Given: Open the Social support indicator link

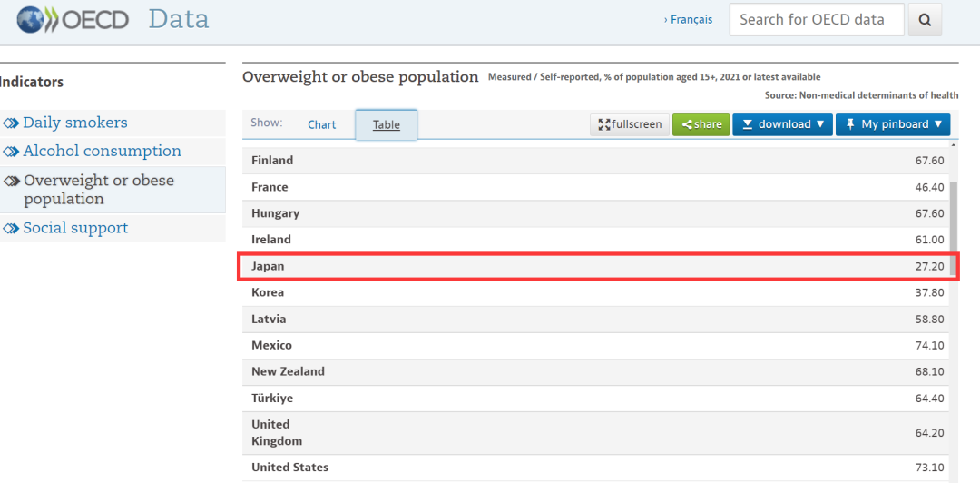Looking at the screenshot, I should point(75,228).
